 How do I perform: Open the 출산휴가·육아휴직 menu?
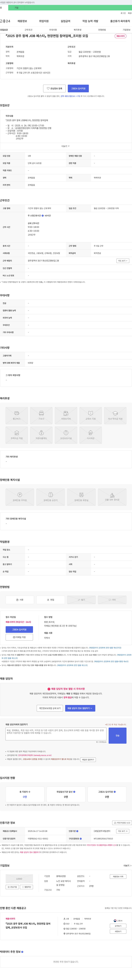tap(120, 21)
